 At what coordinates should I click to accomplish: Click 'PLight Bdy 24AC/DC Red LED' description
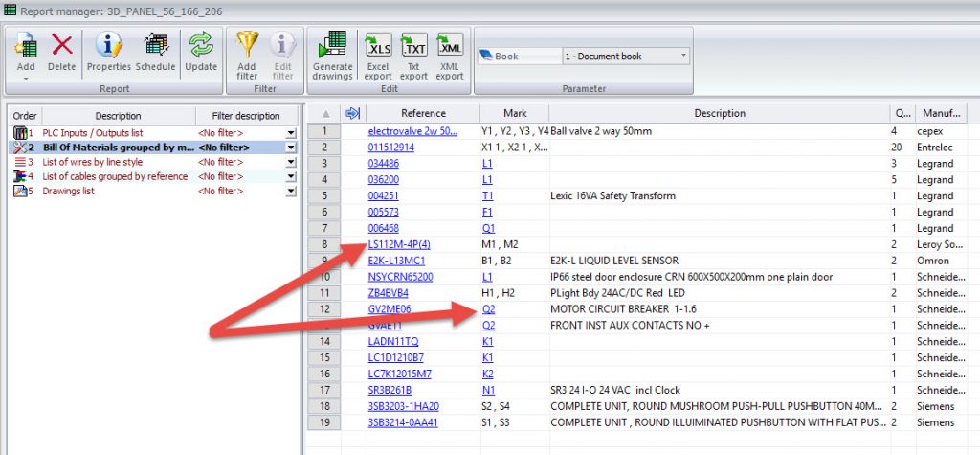[615, 293]
